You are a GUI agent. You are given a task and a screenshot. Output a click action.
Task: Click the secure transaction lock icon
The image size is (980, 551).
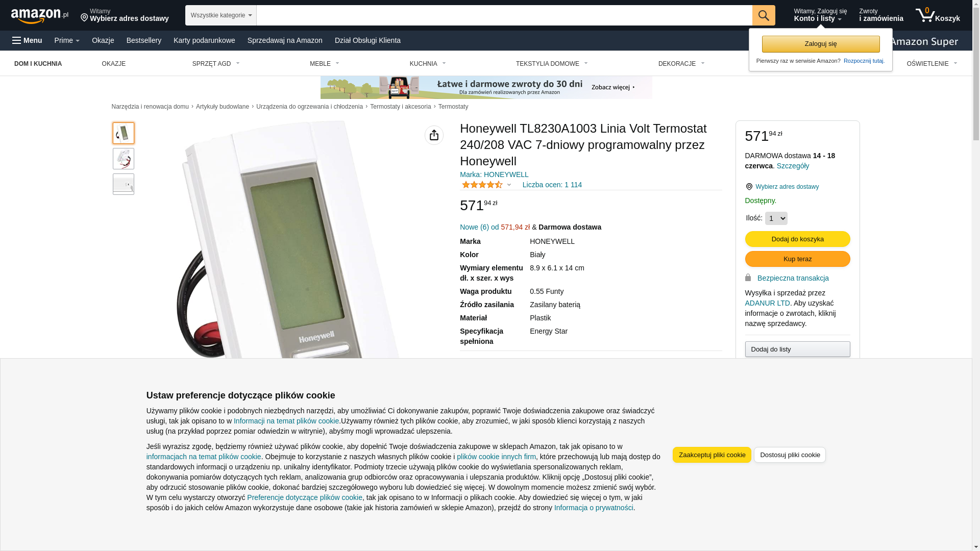pyautogui.click(x=748, y=278)
